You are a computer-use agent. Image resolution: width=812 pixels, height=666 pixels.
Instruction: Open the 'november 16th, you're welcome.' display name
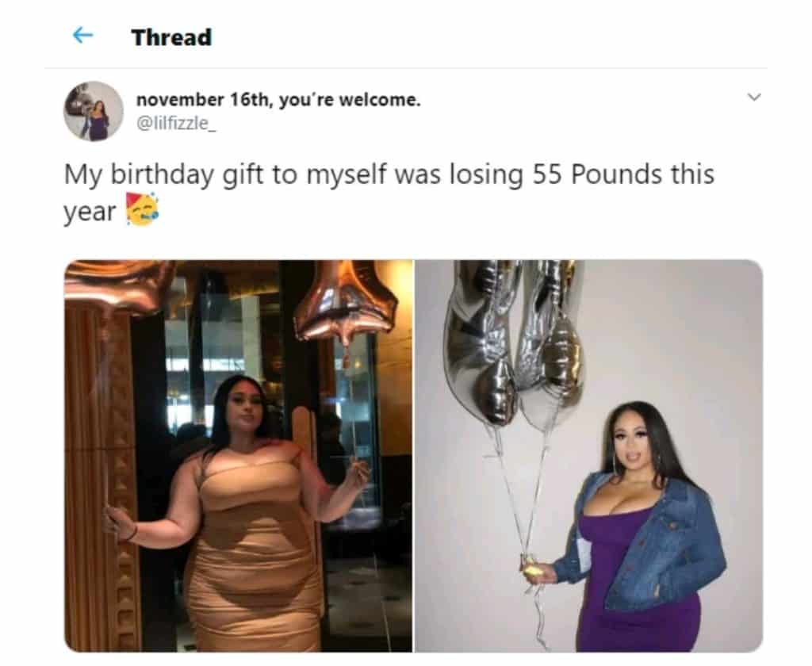[x=278, y=99]
